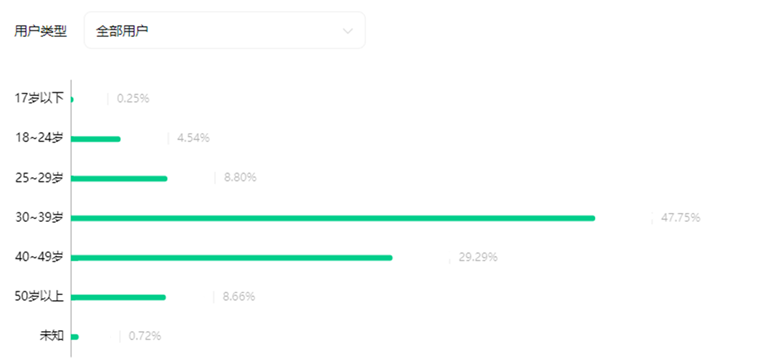Click the 47.75% value label
Image resolution: width=772 pixels, height=363 pixels.
point(680,218)
